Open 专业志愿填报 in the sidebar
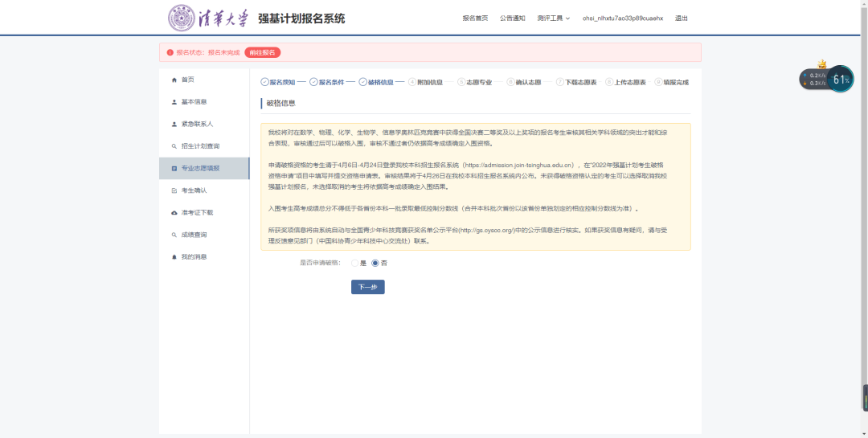Screen dimensions: 868x438 pos(204,168)
